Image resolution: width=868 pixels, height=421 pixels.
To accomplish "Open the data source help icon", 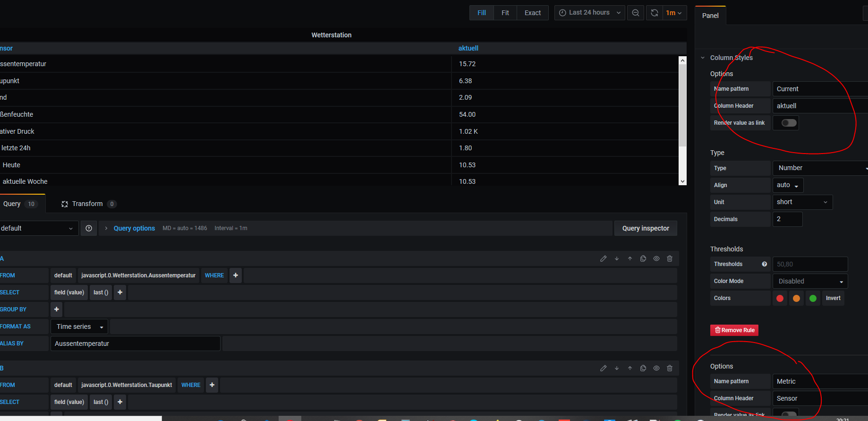I will tap(89, 228).
